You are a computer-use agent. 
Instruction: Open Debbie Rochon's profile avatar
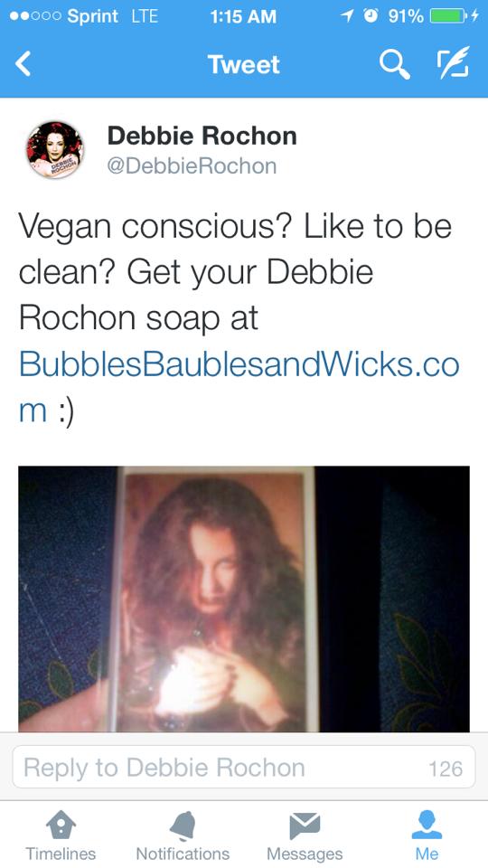pyautogui.click(x=55, y=149)
